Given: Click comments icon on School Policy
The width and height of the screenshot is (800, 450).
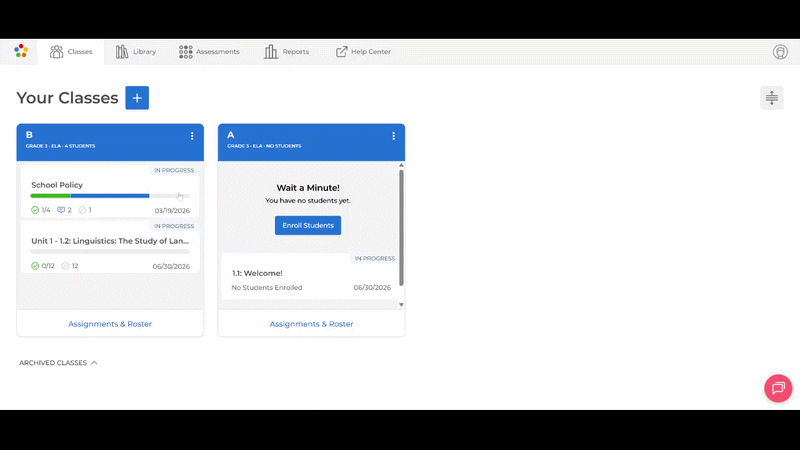Looking at the screenshot, I should click(x=61, y=210).
